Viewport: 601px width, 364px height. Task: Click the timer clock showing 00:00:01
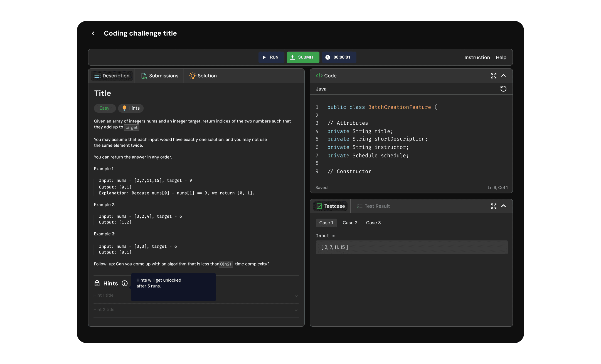click(339, 57)
